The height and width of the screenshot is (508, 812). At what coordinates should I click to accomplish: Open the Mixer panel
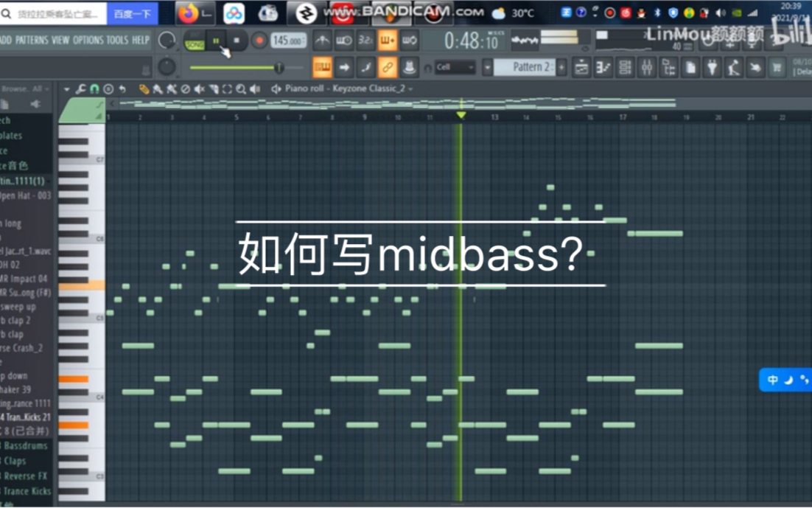pos(647,67)
